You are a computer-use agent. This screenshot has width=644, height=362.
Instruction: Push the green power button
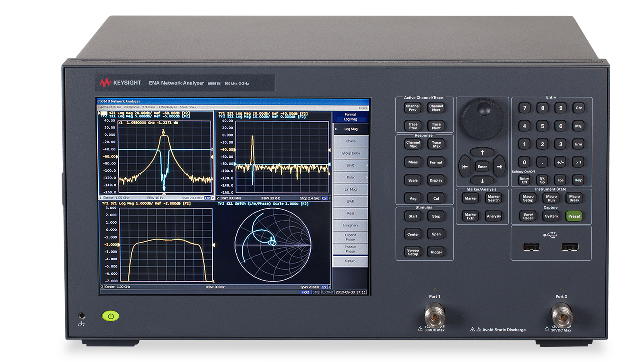click(111, 316)
